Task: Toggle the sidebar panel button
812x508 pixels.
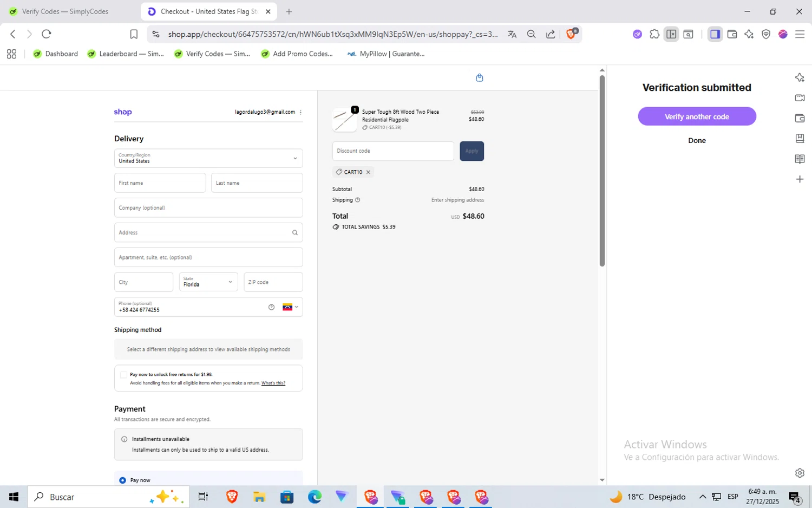Action: 715,34
